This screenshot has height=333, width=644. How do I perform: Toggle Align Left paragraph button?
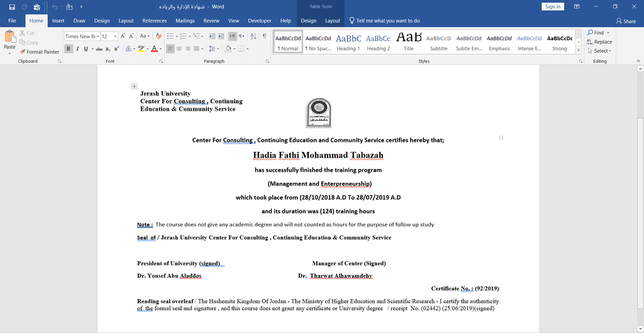coord(170,49)
